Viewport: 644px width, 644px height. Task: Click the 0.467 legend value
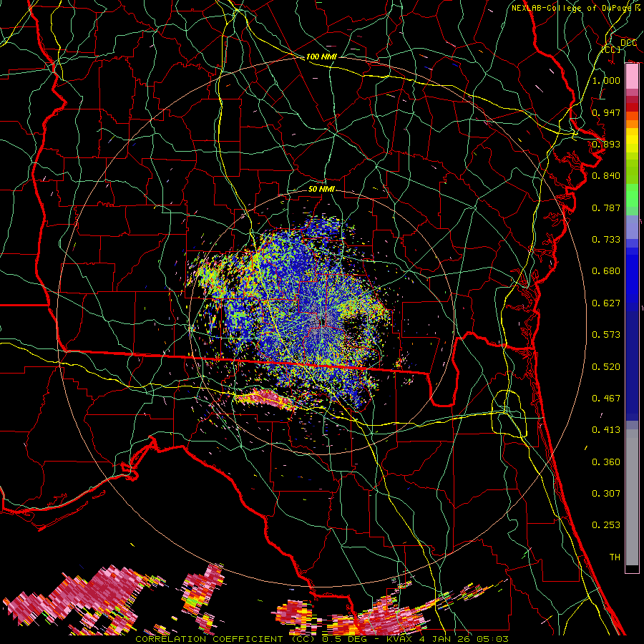click(606, 399)
